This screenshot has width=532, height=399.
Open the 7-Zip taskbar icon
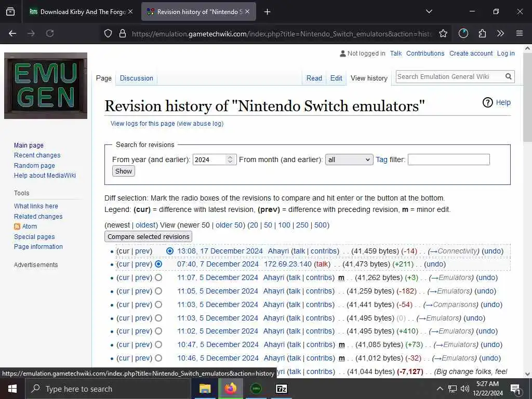[x=282, y=389]
